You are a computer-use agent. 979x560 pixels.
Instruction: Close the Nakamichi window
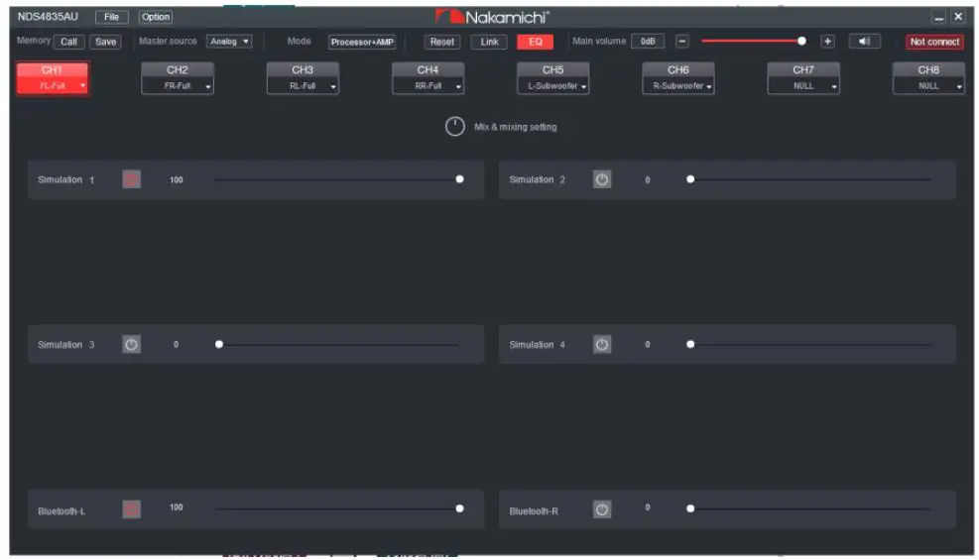pos(958,17)
